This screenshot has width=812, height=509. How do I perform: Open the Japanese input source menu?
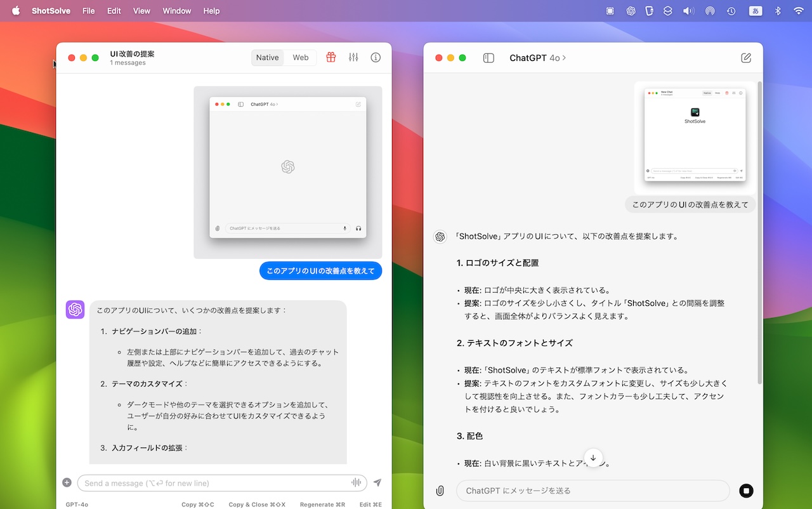pos(756,11)
